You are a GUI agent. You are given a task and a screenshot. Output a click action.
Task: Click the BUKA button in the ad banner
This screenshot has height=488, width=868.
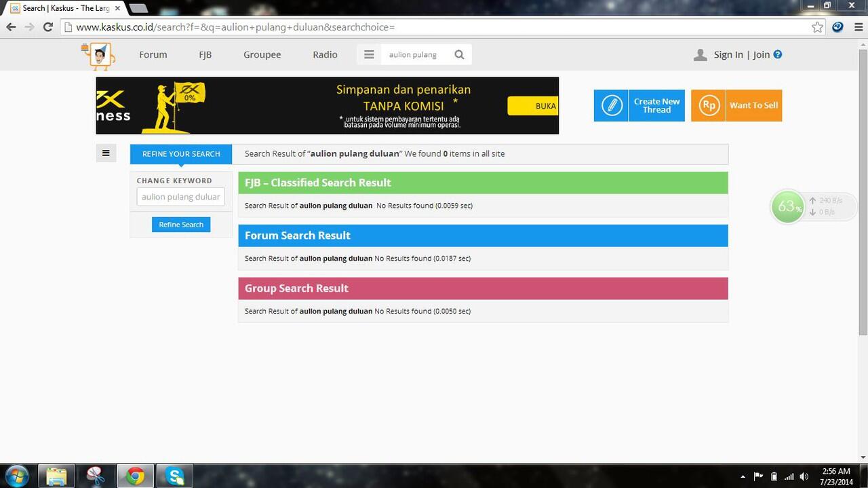point(533,106)
